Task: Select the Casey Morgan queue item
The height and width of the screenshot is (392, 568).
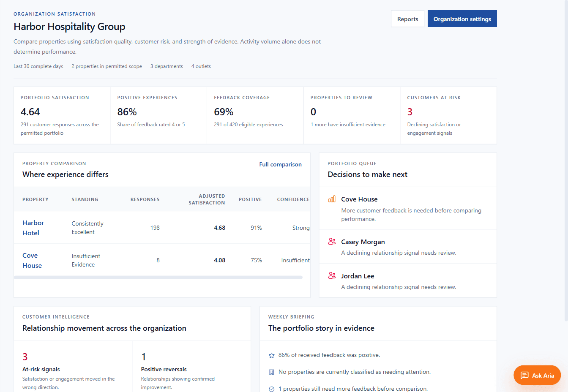Action: coord(408,247)
